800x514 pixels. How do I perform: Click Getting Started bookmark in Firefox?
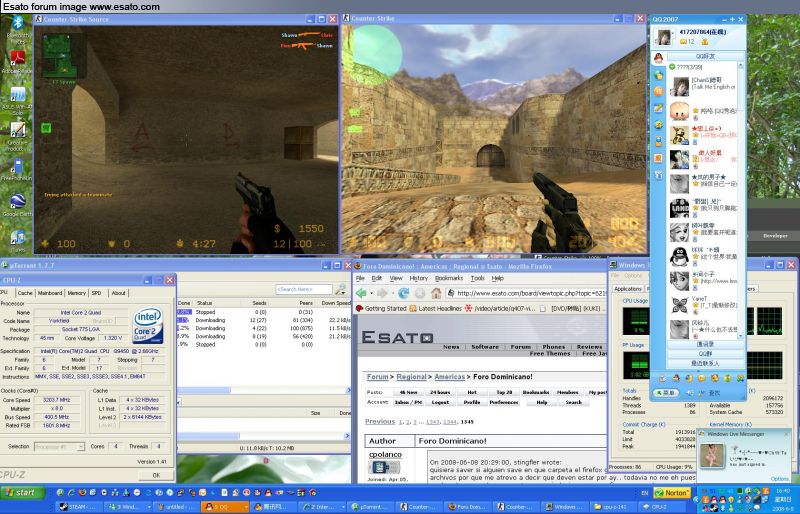[381, 308]
